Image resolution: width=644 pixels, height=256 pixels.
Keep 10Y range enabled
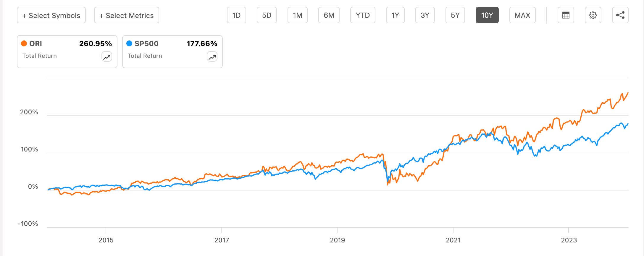pyautogui.click(x=487, y=15)
